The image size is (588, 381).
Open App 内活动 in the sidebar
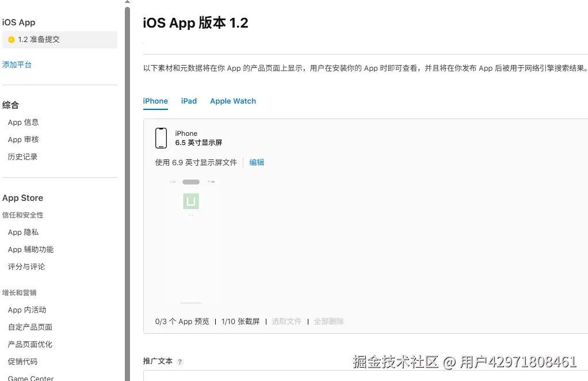coord(27,310)
